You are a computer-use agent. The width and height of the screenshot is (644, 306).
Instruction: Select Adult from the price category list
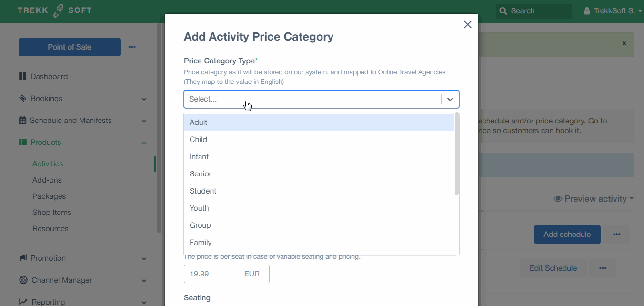coord(198,122)
